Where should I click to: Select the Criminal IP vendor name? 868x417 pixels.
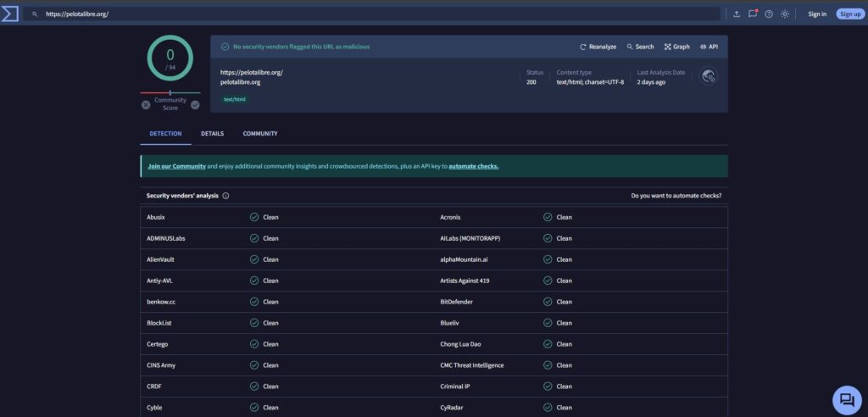pyautogui.click(x=455, y=386)
